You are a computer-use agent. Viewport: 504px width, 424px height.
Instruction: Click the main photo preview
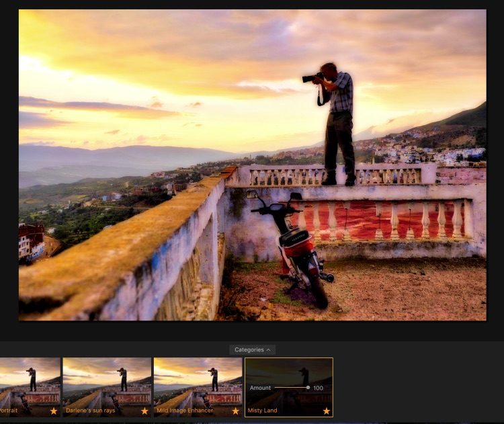point(252,165)
